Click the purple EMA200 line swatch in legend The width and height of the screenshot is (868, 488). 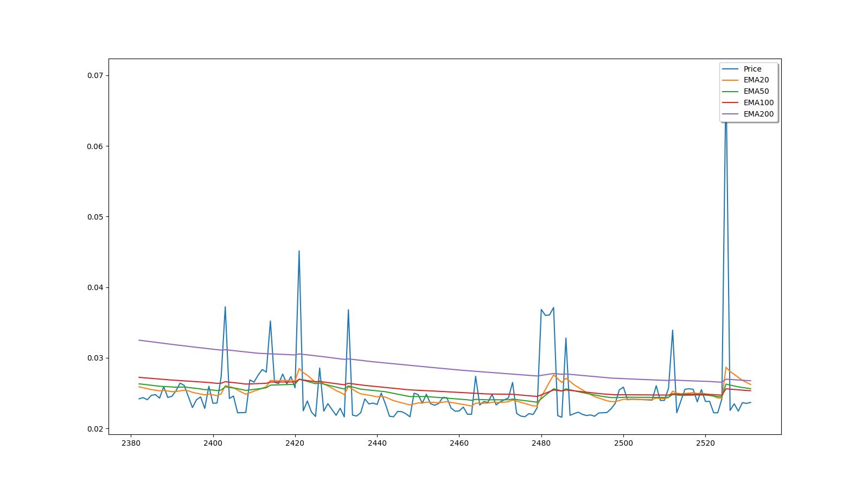click(730, 114)
